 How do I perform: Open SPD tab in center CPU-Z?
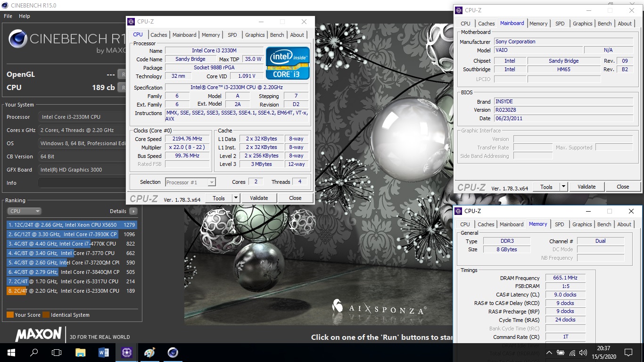click(x=232, y=35)
